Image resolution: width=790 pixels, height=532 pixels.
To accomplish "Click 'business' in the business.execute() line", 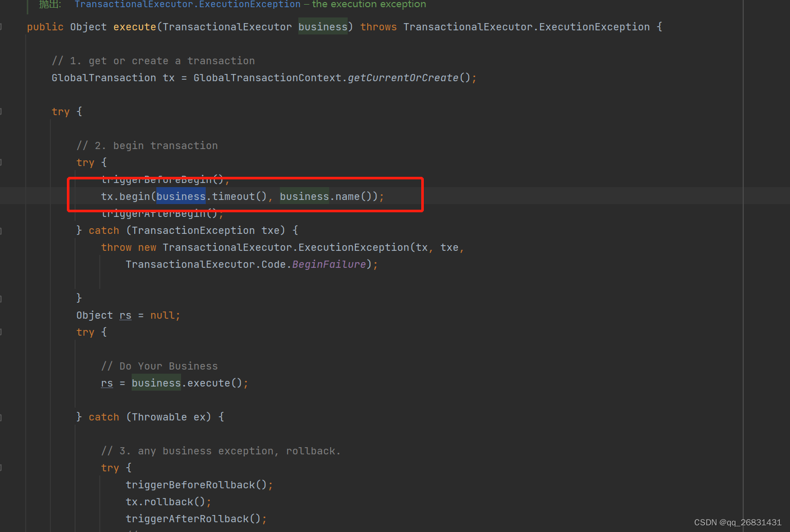I will [x=156, y=383].
